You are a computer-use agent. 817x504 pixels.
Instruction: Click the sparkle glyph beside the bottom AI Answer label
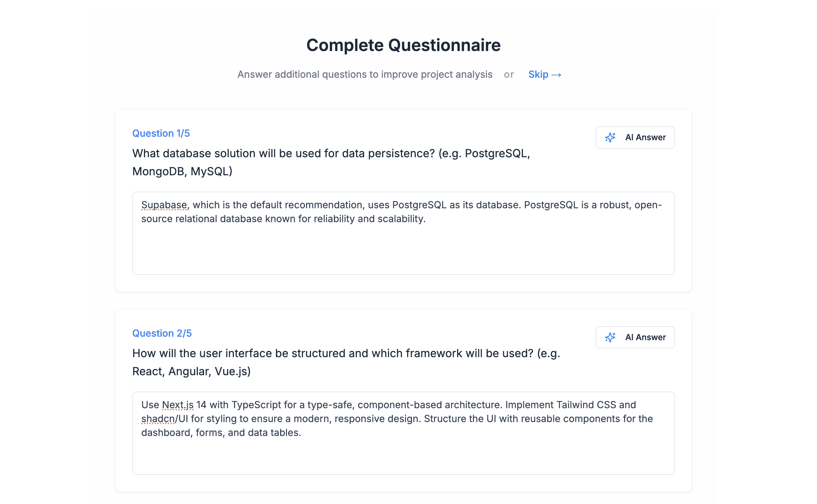(x=610, y=337)
